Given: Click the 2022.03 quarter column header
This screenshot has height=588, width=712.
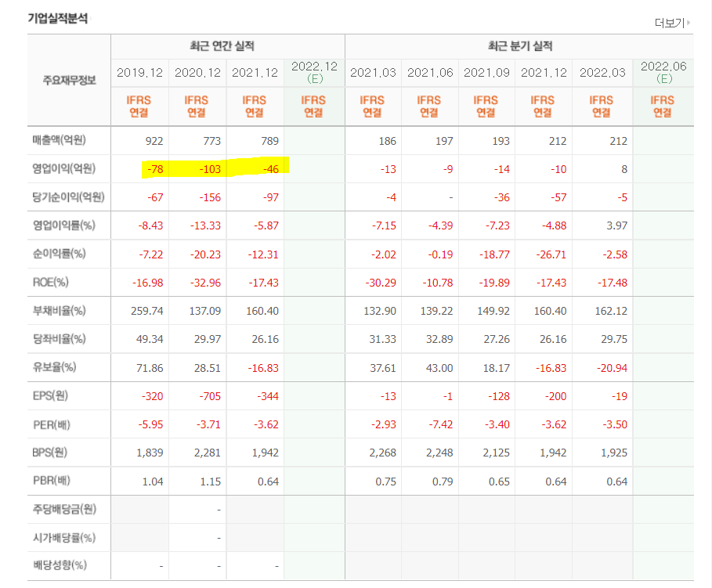Looking at the screenshot, I should [x=602, y=73].
